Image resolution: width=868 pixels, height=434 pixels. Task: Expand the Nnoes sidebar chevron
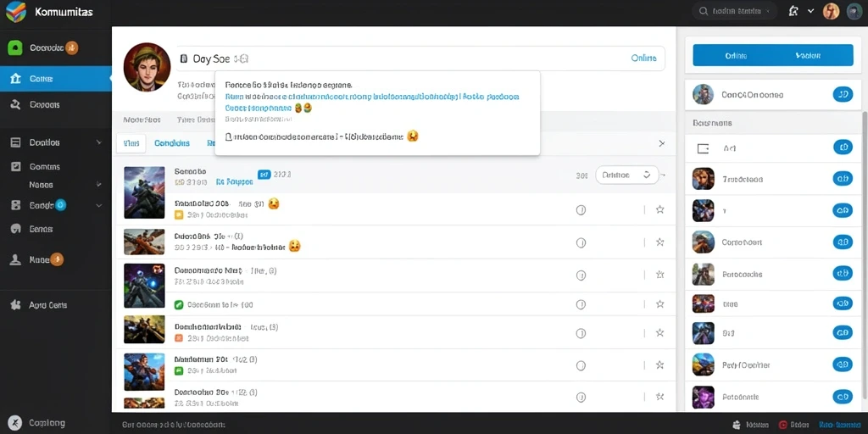click(99, 184)
